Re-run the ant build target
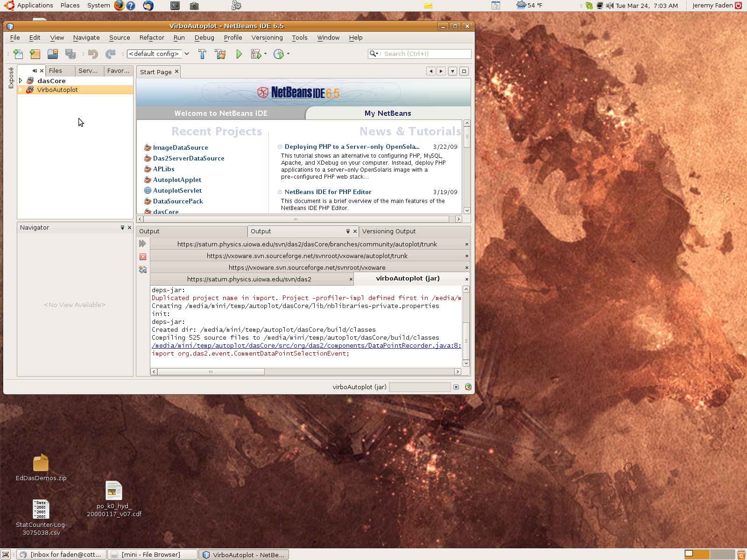This screenshot has height=560, width=747. pyautogui.click(x=142, y=243)
